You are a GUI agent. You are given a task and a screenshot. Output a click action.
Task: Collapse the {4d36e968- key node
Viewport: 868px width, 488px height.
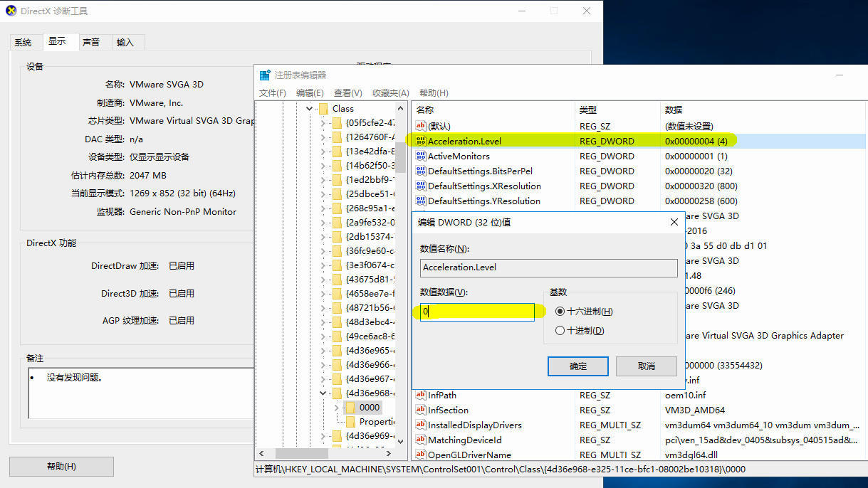(x=323, y=393)
